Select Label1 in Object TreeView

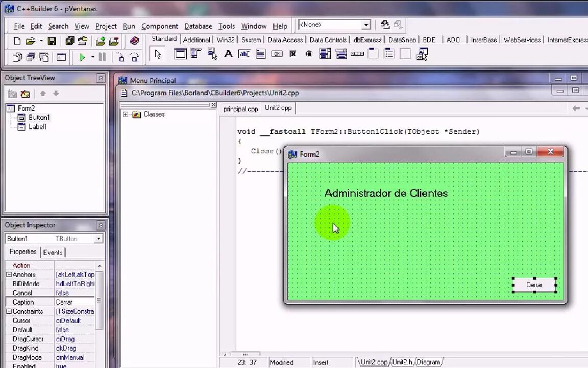click(x=37, y=127)
